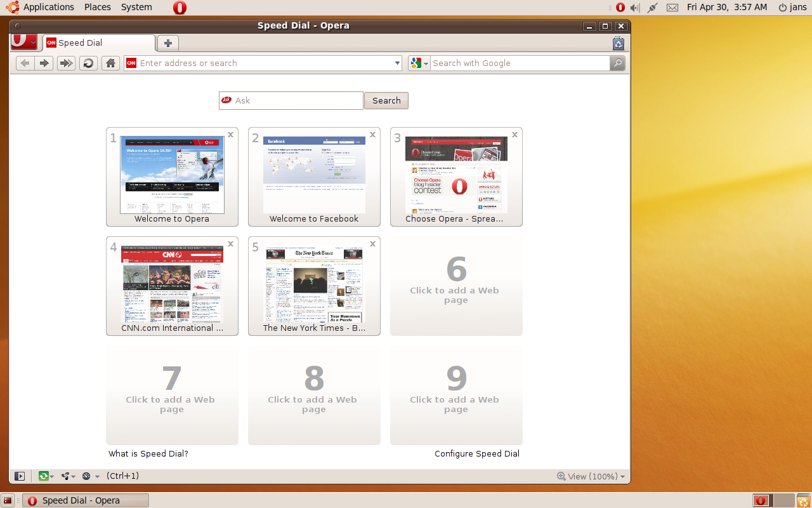Toggle the panel sidebar button in status bar
The height and width of the screenshot is (508, 812).
[x=20, y=476]
